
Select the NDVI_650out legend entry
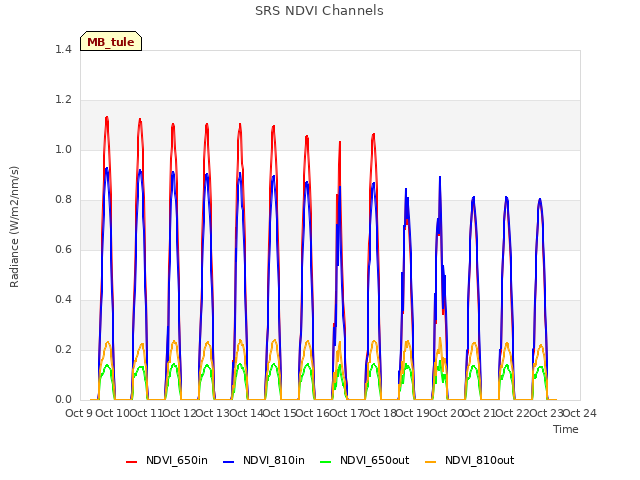pyautogui.click(x=364, y=460)
